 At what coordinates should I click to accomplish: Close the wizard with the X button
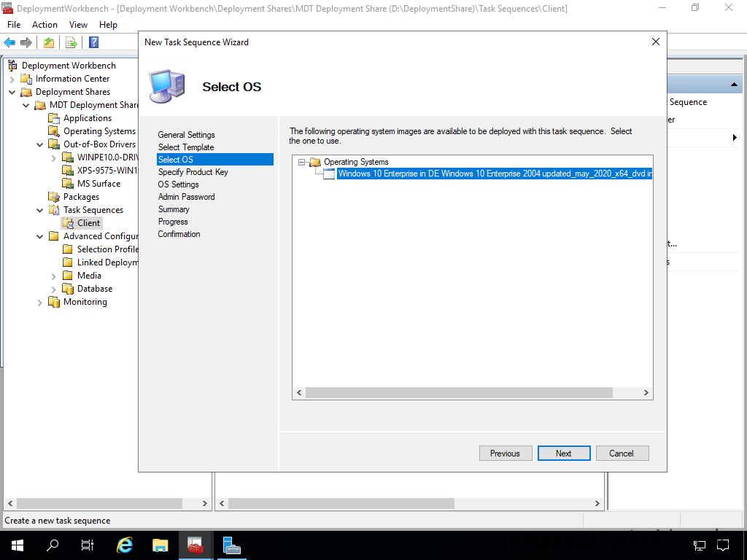pyautogui.click(x=656, y=42)
